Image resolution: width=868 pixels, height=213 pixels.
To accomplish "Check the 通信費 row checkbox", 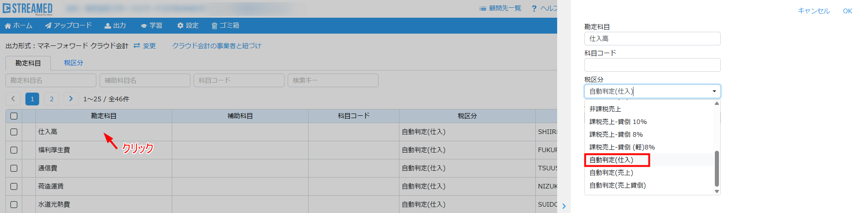I will click(x=14, y=168).
